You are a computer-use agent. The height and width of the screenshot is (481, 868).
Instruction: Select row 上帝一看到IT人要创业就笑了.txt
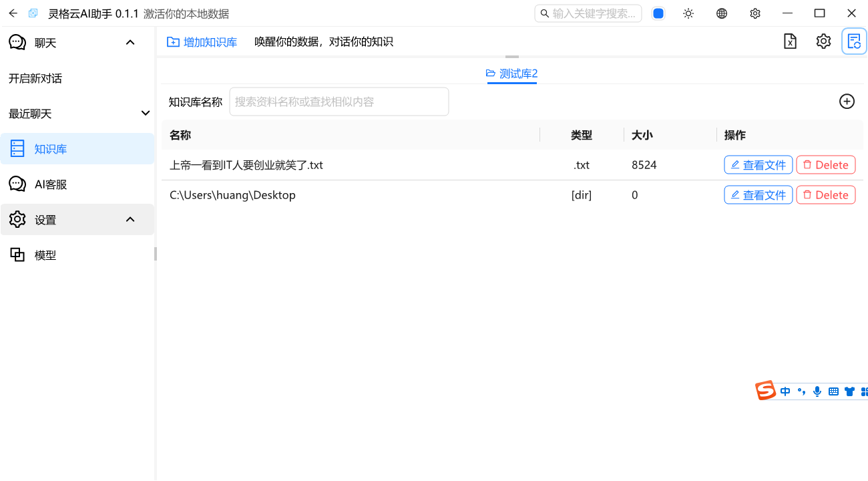coord(512,165)
